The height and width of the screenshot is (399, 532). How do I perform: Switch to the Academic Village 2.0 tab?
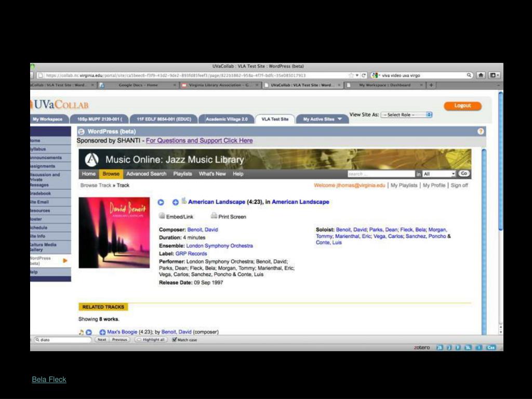pos(227,119)
